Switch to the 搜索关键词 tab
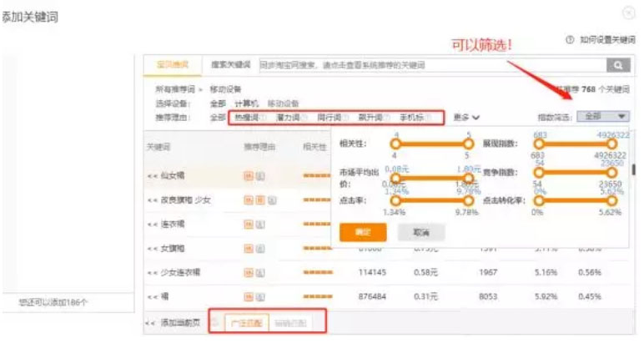The image size is (644, 343). tap(230, 64)
